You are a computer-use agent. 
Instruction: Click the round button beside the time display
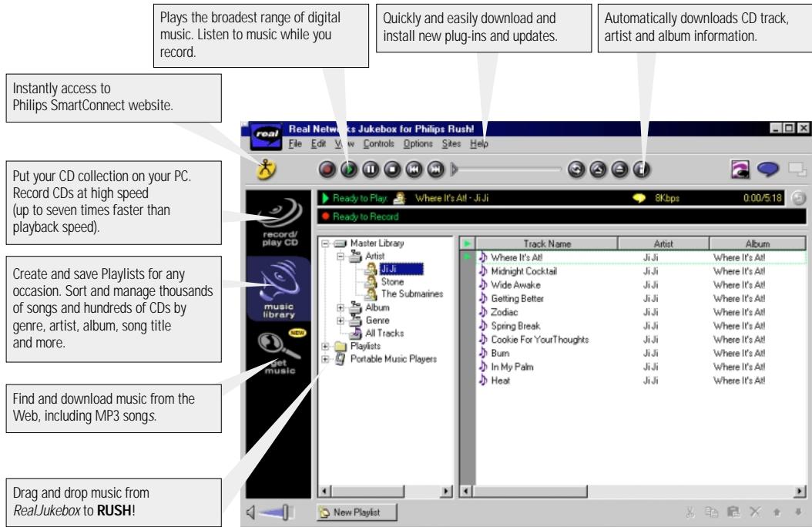(x=798, y=198)
